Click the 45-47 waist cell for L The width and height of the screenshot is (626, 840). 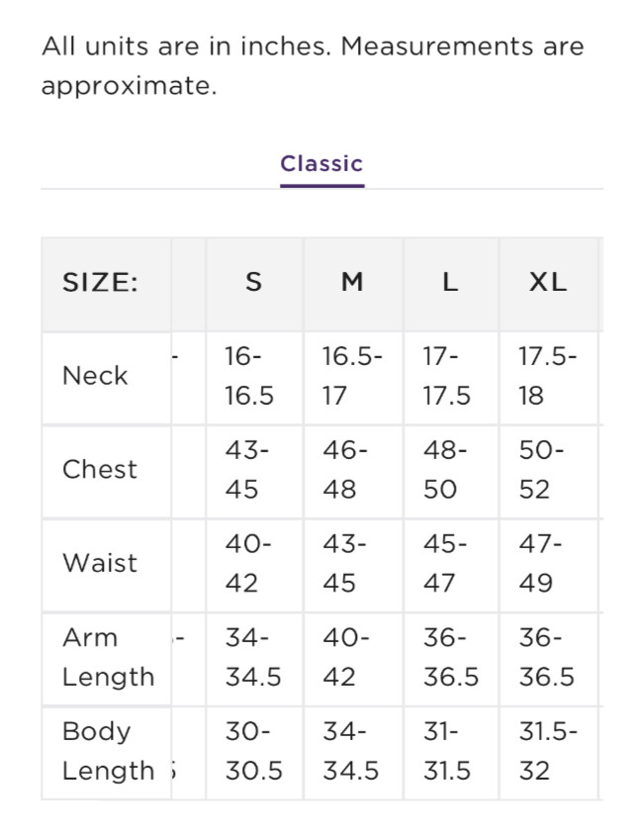click(445, 563)
